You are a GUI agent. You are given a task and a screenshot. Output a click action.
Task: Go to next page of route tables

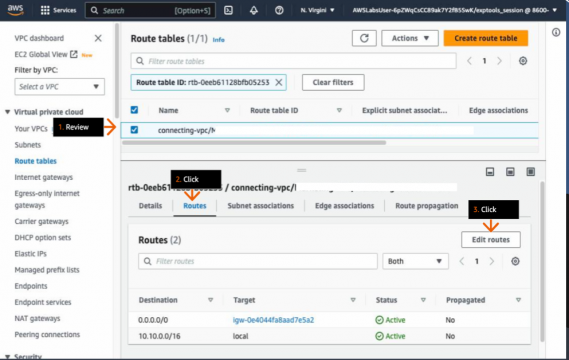(x=499, y=61)
